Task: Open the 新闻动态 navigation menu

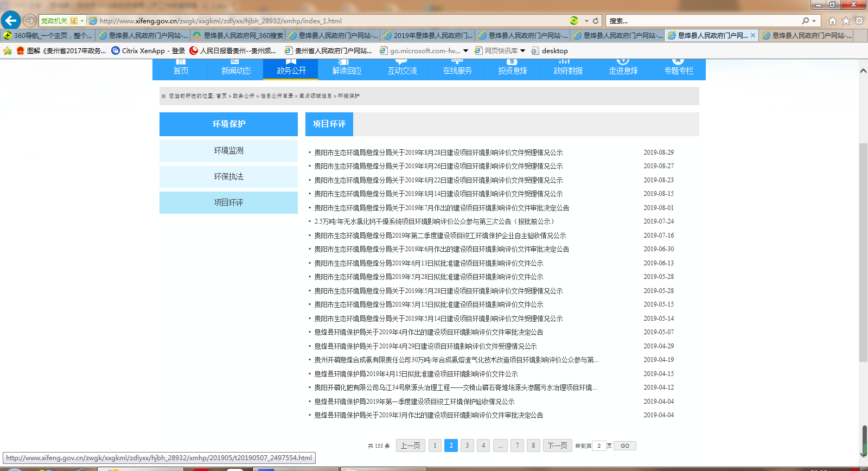Action: pyautogui.click(x=236, y=70)
